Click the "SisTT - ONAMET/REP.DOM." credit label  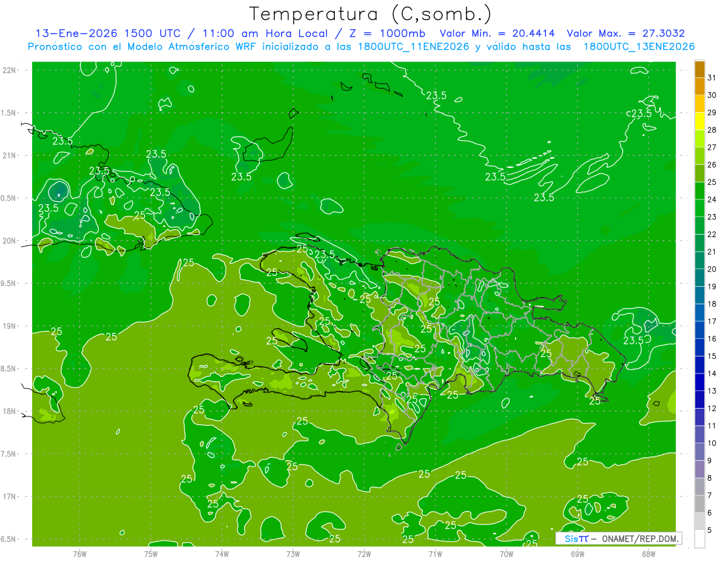tap(618, 538)
